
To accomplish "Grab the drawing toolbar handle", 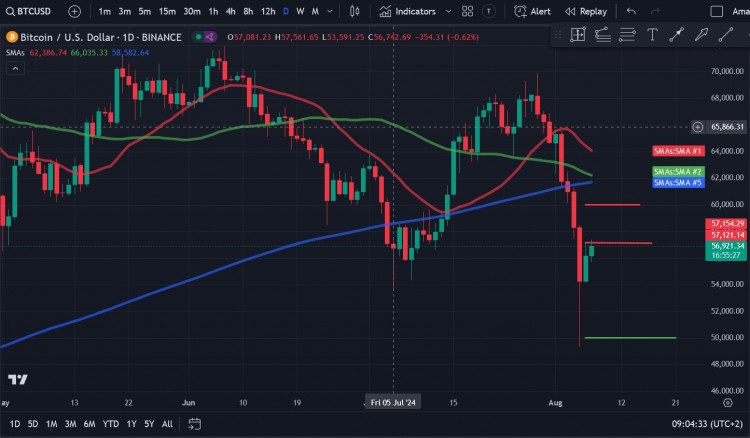I will click(x=558, y=35).
